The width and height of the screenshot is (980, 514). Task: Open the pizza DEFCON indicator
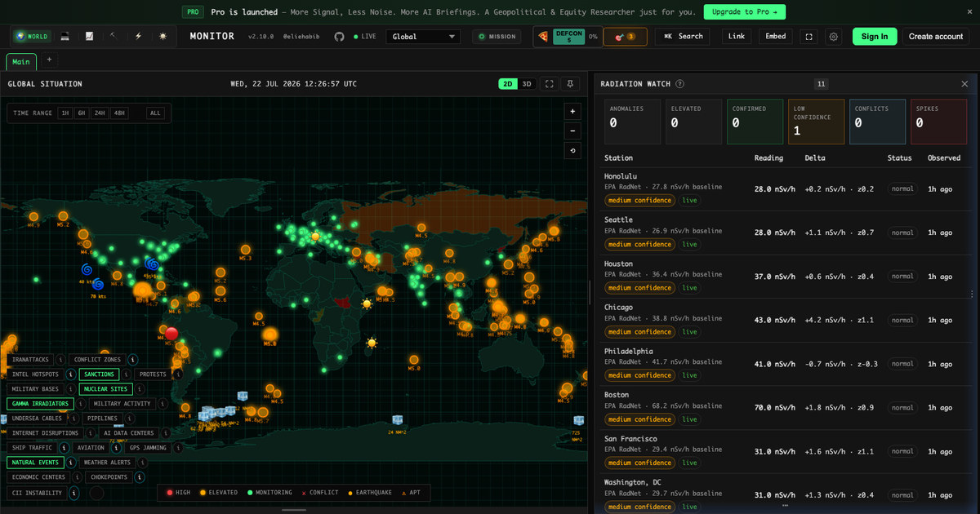pyautogui.click(x=568, y=37)
